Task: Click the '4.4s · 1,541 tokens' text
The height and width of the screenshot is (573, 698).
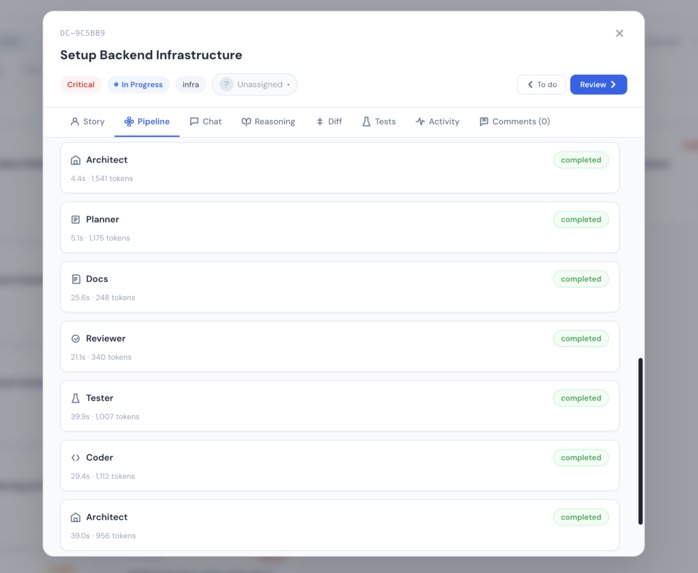Action: pyautogui.click(x=102, y=179)
